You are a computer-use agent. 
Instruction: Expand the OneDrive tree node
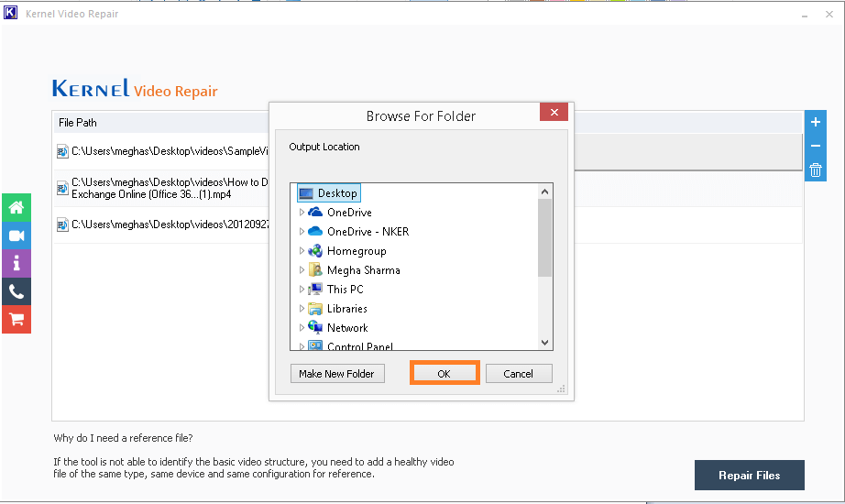tap(302, 213)
